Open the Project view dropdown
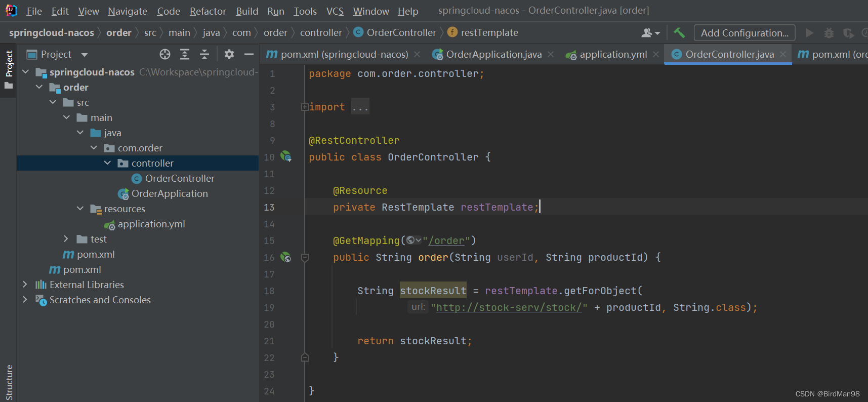The width and height of the screenshot is (868, 402). click(85, 55)
